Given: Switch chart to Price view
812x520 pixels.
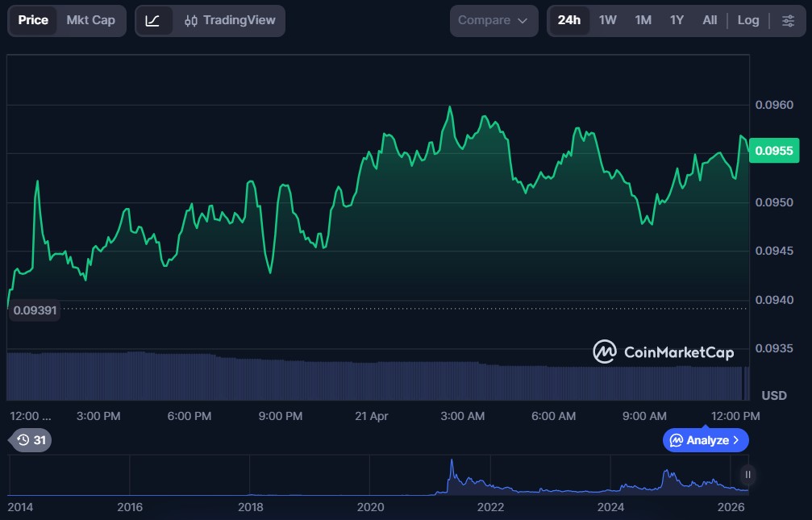Looking at the screenshot, I should (33, 20).
